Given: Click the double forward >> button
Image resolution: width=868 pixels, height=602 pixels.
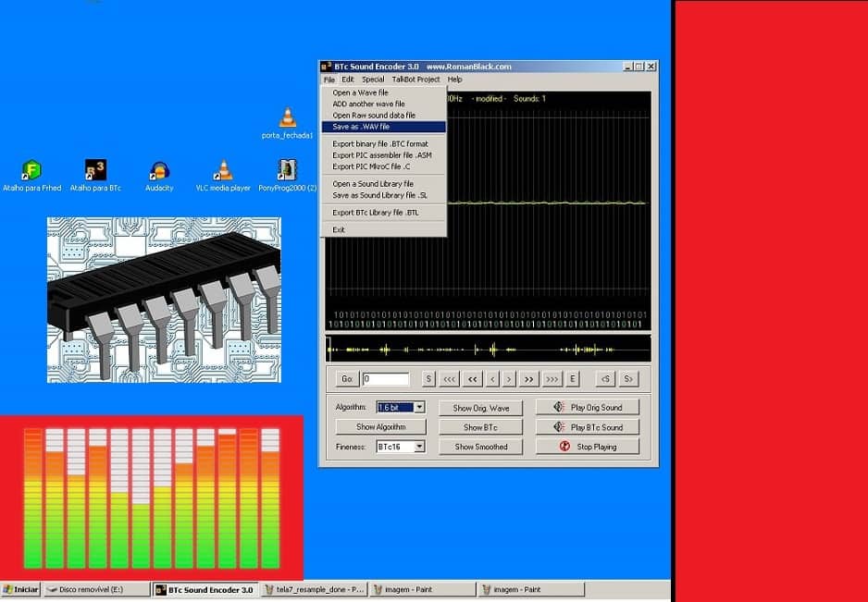Looking at the screenshot, I should coord(528,379).
